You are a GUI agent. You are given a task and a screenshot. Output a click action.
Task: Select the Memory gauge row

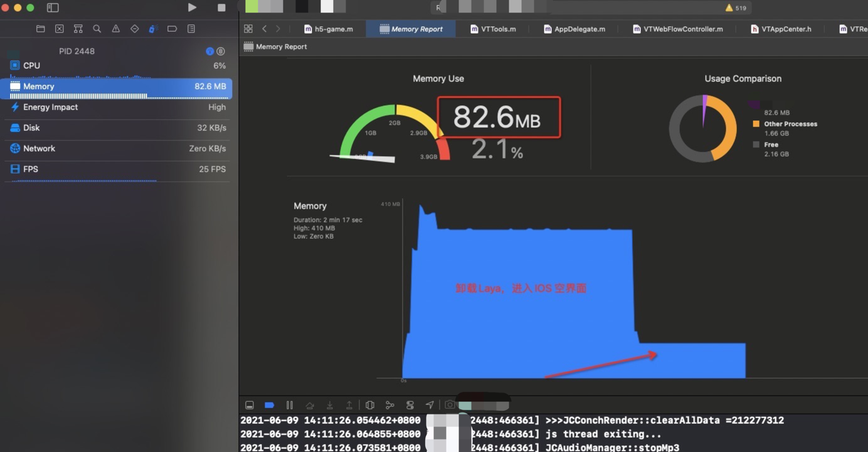(x=117, y=88)
